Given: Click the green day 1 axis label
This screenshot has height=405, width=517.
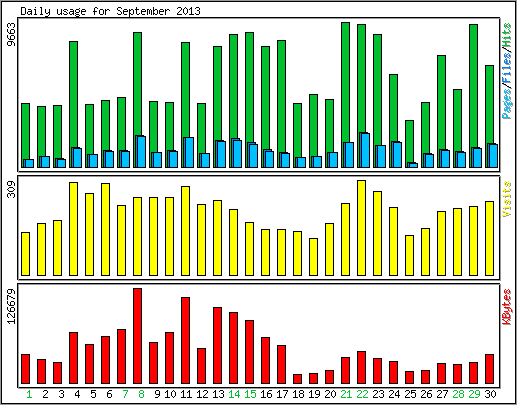Looking at the screenshot, I should [29, 394].
